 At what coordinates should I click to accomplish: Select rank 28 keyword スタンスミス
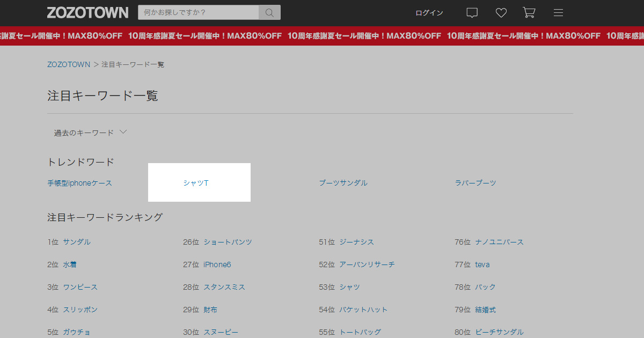pos(224,287)
